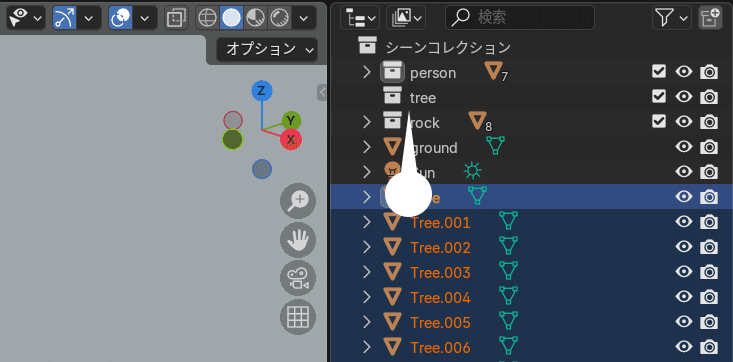733x362 pixels.
Task: Switch to solid shading mode
Action: 231,18
